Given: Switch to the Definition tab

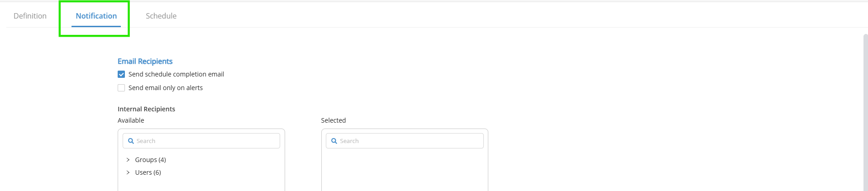Looking at the screenshot, I should pos(30,16).
